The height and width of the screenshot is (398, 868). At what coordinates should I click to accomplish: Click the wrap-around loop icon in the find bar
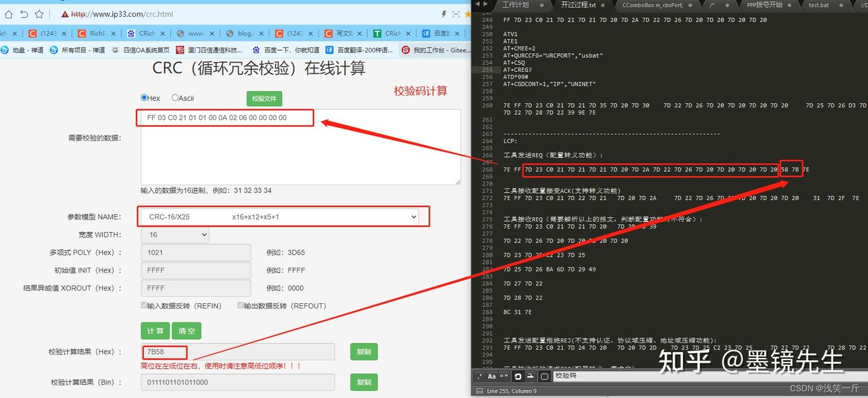pos(518,376)
